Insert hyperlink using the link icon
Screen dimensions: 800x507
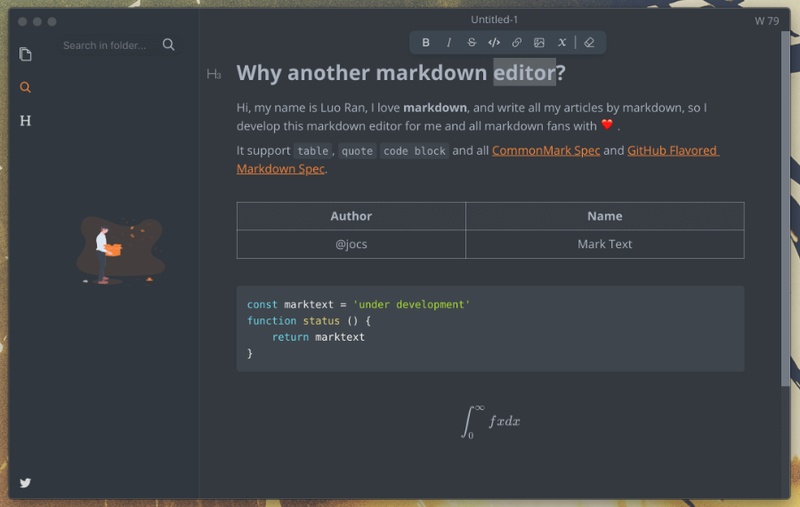pyautogui.click(x=516, y=43)
